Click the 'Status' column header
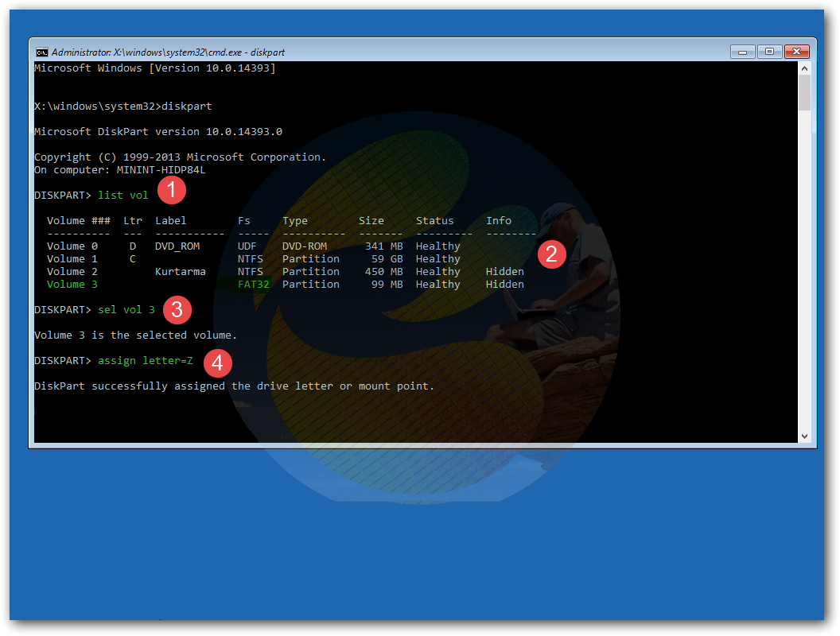The width and height of the screenshot is (840, 636). tap(434, 220)
